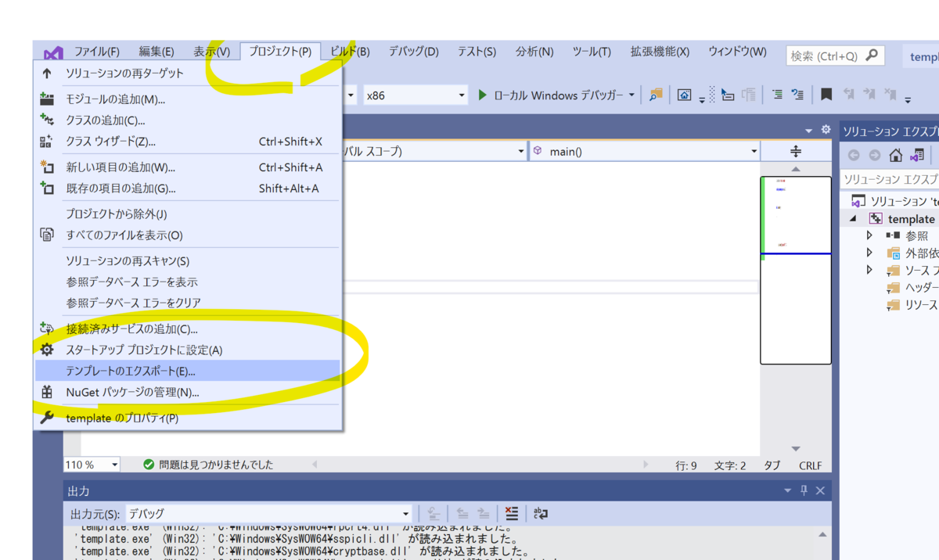Click the CRLF line ending indicator
Image resolution: width=939 pixels, height=560 pixels.
[811, 465]
